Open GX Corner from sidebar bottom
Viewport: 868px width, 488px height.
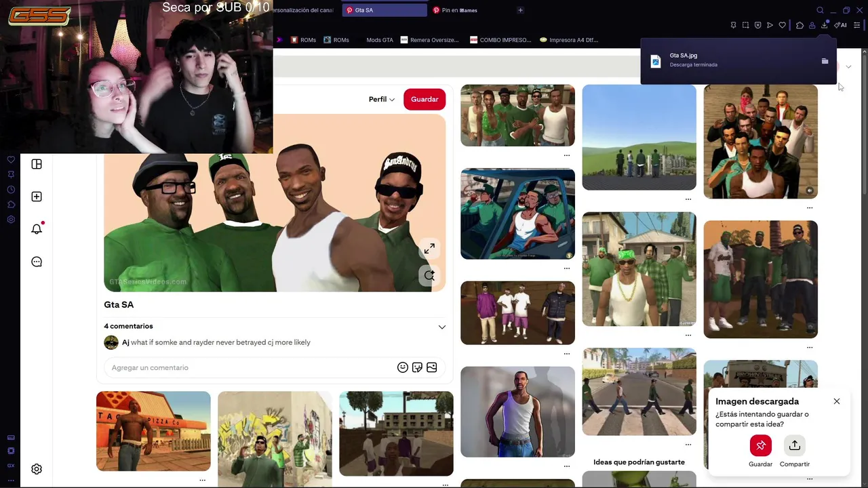point(11,466)
